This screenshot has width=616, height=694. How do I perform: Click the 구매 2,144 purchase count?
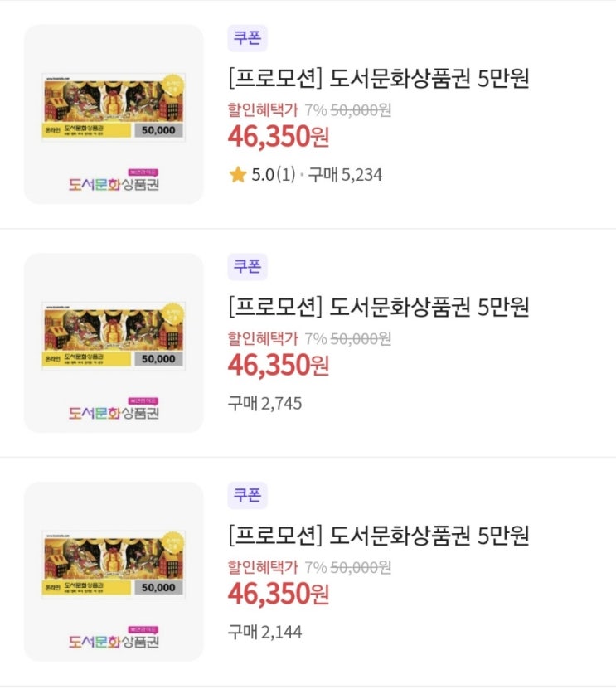(x=265, y=633)
